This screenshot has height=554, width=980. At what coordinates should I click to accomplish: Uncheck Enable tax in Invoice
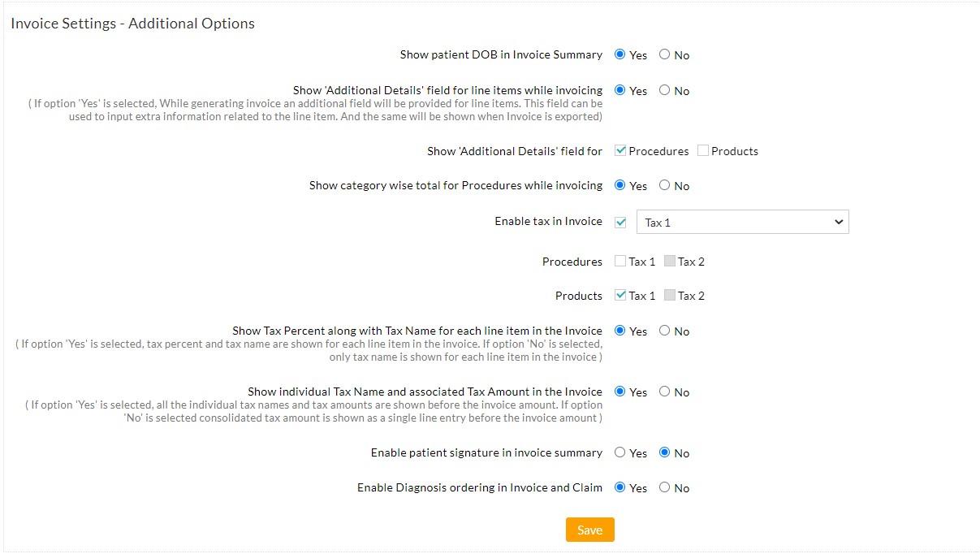coord(620,221)
